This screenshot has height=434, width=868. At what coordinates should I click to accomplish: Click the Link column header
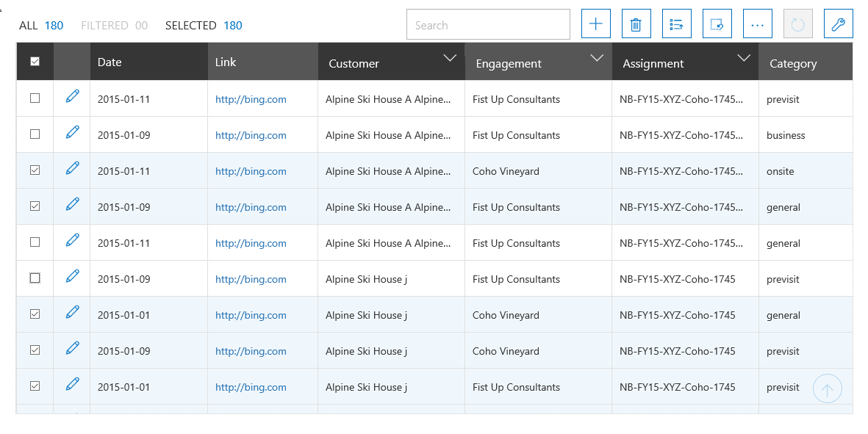[263, 62]
